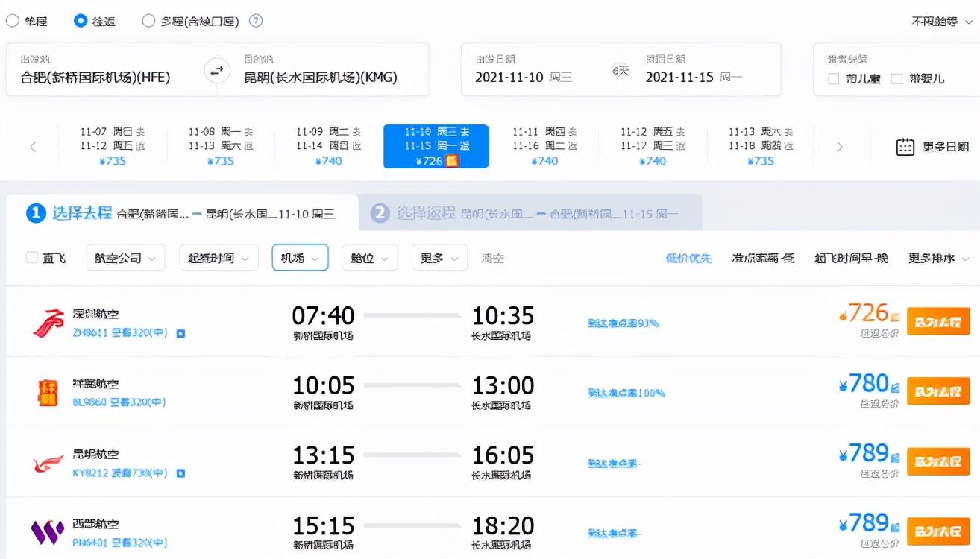This screenshot has height=559, width=980.
Task: Sort by 低价优先
Action: click(688, 259)
